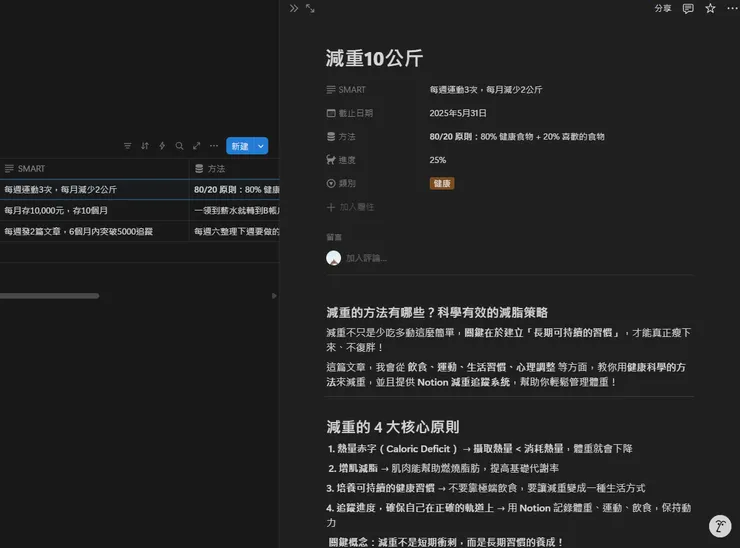Image resolution: width=740 pixels, height=548 pixels.
Task: Open the database filter icon
Action: point(127,146)
